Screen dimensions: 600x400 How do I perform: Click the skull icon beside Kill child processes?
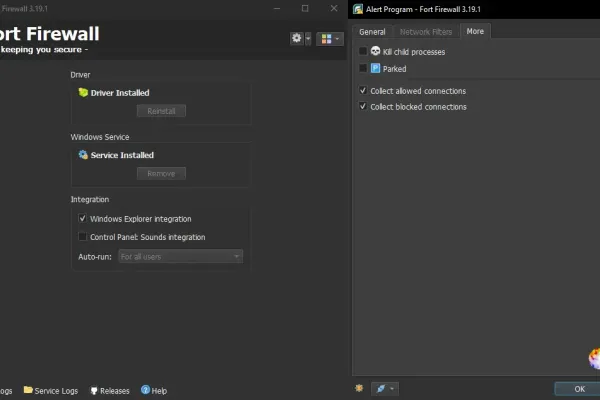(x=375, y=51)
